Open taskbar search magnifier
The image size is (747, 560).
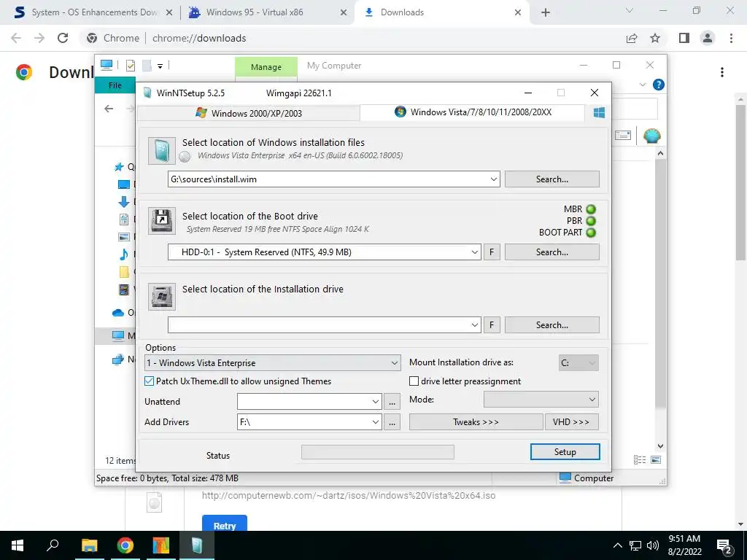[53, 545]
